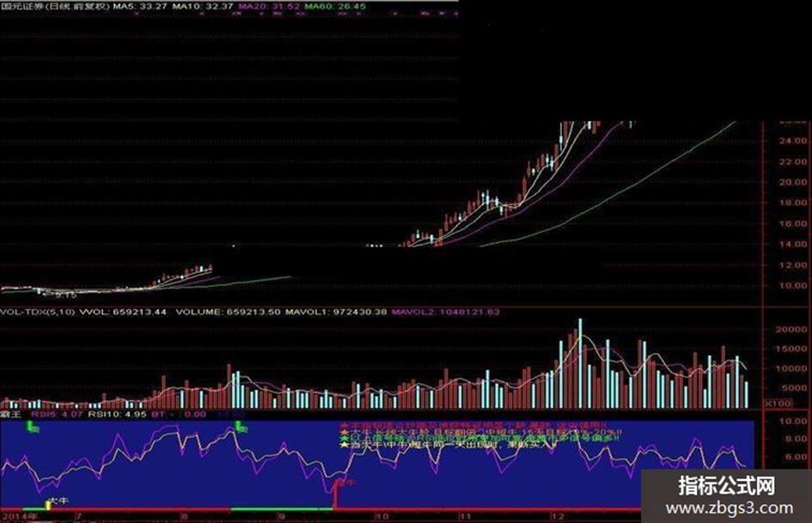Click the second green signal flag near August
812x523 pixels.
(241, 427)
